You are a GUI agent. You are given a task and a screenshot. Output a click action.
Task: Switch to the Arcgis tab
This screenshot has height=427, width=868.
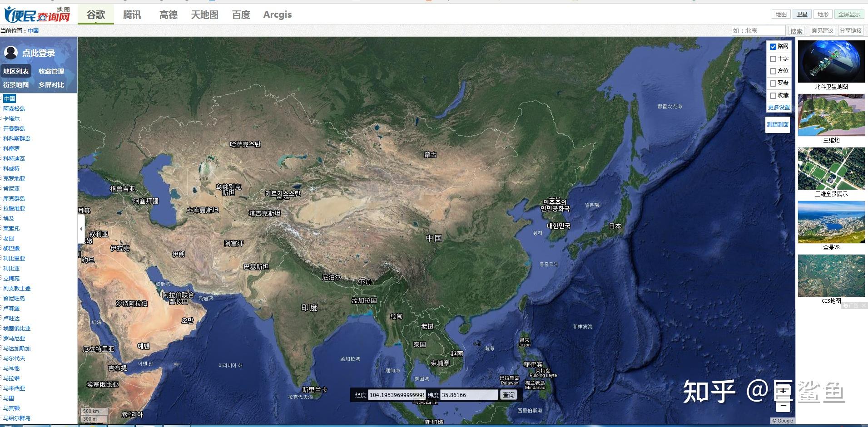(x=278, y=15)
